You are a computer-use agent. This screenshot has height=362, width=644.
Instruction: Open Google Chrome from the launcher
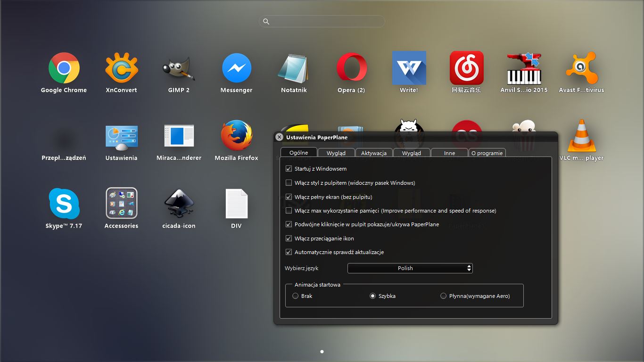pyautogui.click(x=64, y=68)
